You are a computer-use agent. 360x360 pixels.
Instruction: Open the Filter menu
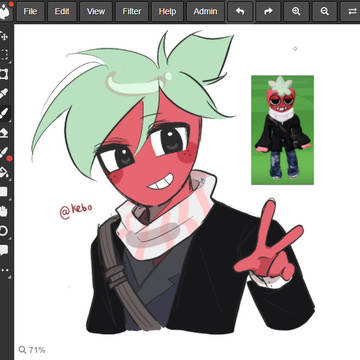click(132, 11)
